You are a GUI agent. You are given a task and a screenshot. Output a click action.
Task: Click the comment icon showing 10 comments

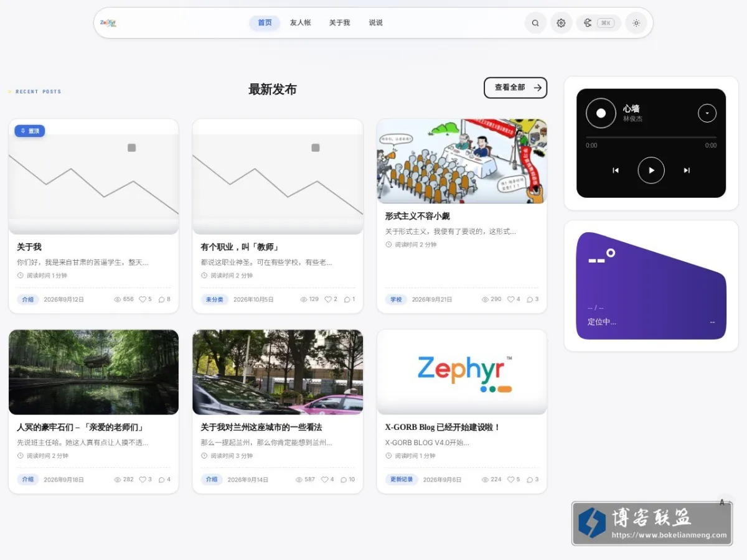(x=344, y=480)
